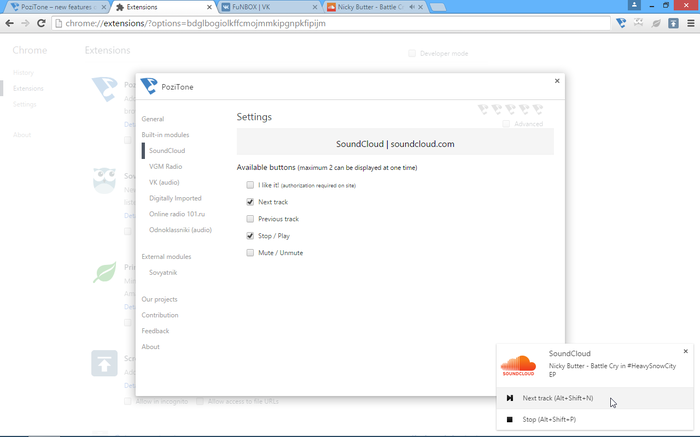Uncheck the Stop / Play checkbox
Screen dimensions: 700x437
tap(250, 236)
